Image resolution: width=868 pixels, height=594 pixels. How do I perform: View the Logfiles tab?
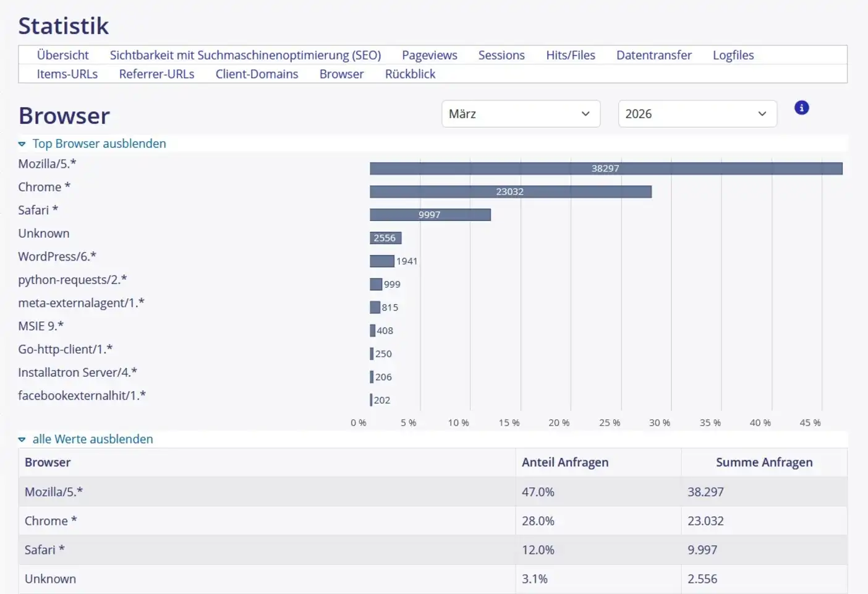pos(733,55)
